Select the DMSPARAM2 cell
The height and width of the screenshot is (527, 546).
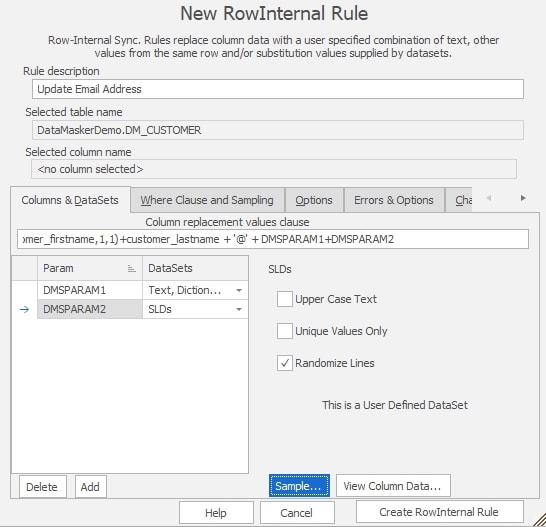90,309
